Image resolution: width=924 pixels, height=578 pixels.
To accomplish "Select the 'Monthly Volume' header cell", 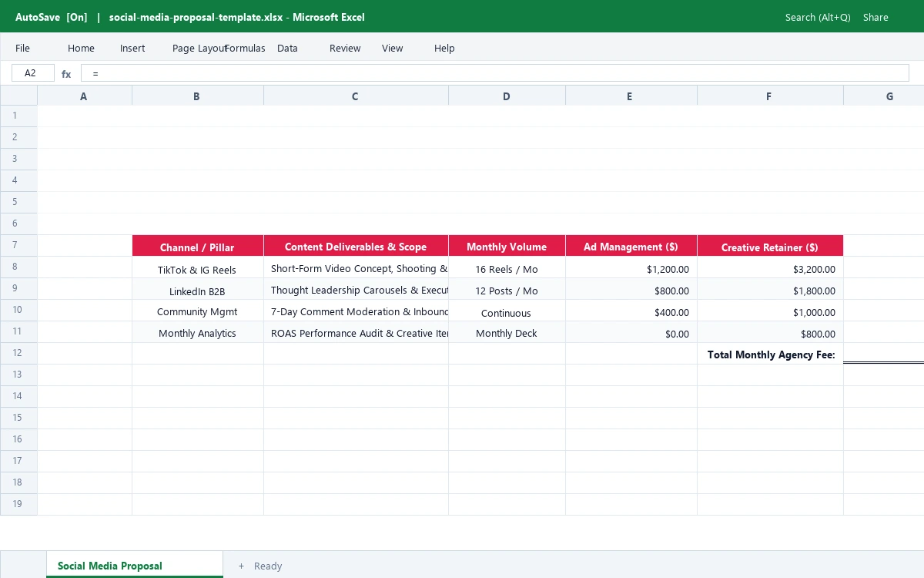I will click(507, 246).
